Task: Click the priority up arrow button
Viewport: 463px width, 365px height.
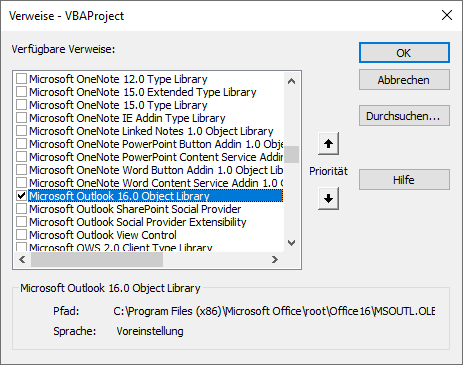Action: 328,144
